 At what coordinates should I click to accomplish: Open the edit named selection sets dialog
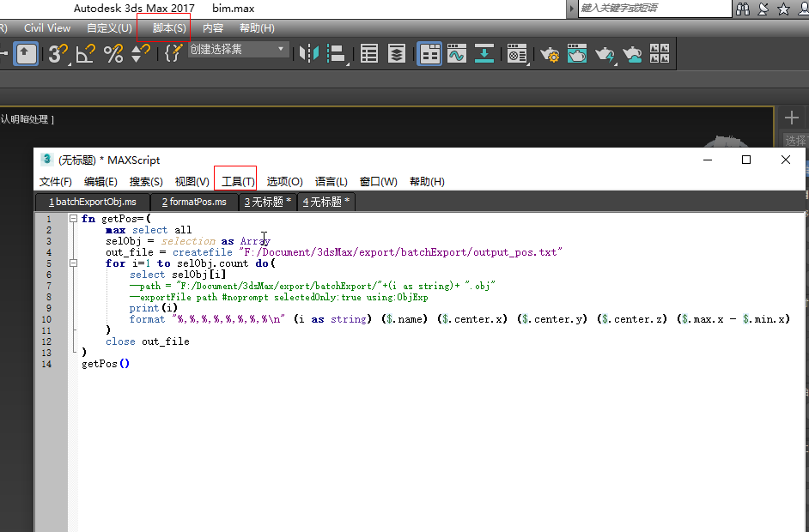173,53
